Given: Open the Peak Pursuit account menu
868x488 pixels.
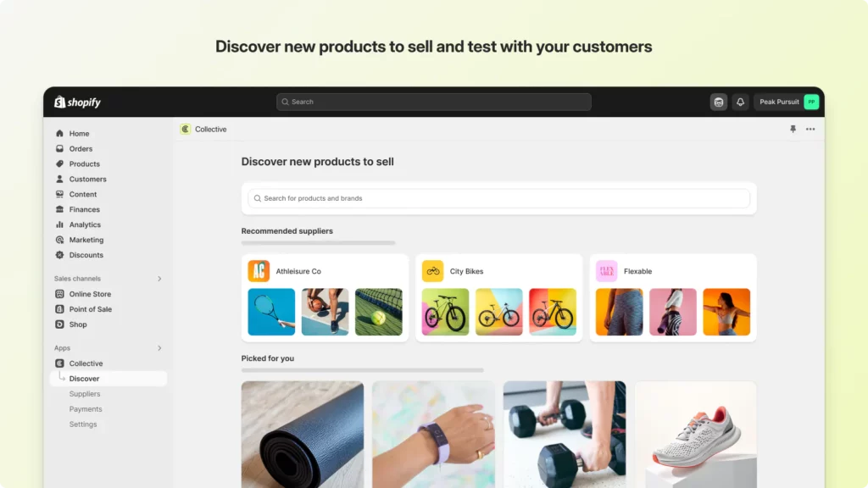Looking at the screenshot, I should [x=787, y=102].
